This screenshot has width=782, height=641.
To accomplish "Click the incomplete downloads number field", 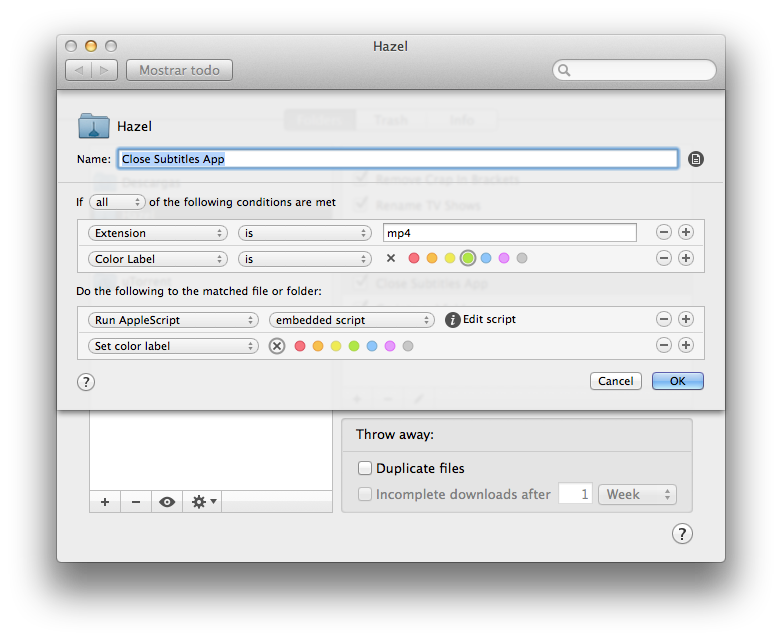I will (575, 494).
